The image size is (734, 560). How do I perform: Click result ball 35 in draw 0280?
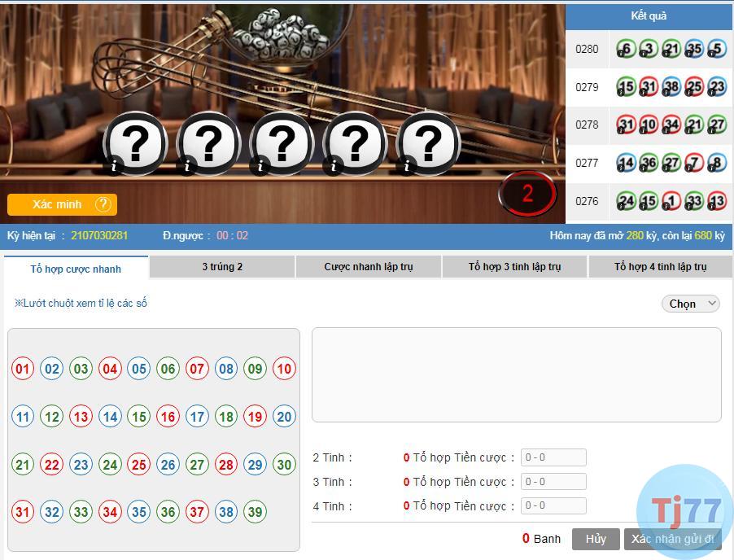(x=694, y=49)
